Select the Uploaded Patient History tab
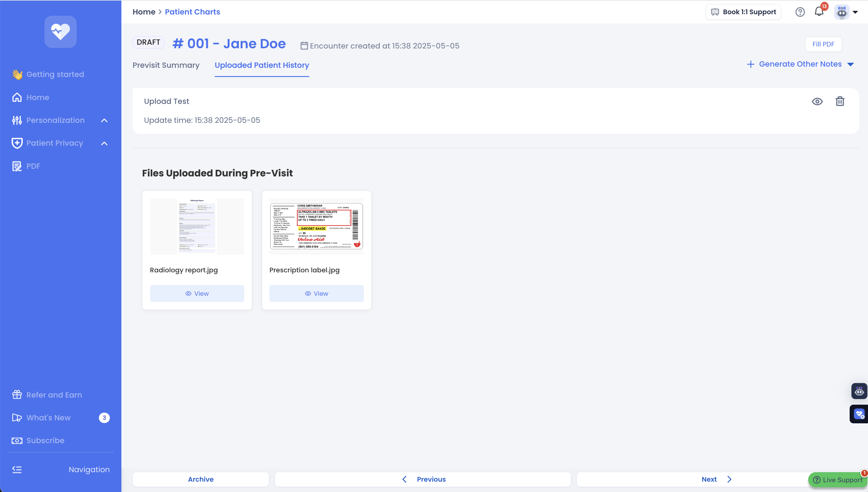Screen dimensions: 868x492 [261, 65]
